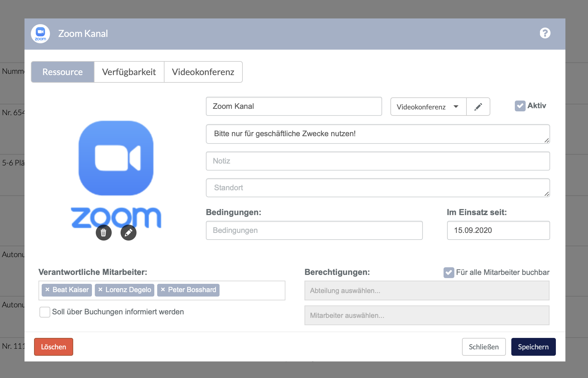Click the large Zoom resource image
Image resolution: width=588 pixels, height=378 pixels.
click(116, 174)
